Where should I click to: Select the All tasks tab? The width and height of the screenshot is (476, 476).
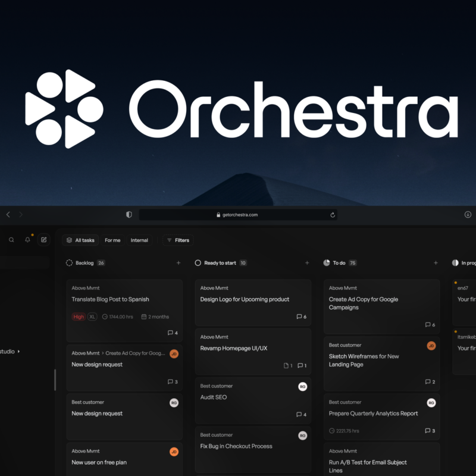(80, 240)
